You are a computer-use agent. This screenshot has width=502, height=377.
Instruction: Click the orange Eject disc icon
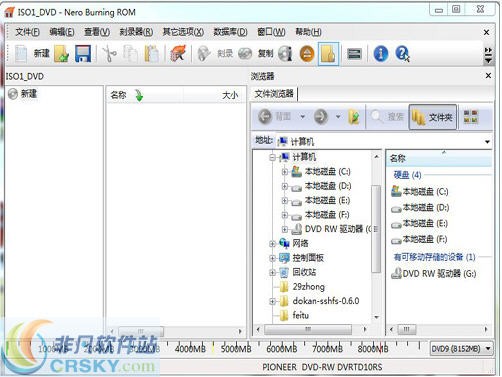point(307,53)
